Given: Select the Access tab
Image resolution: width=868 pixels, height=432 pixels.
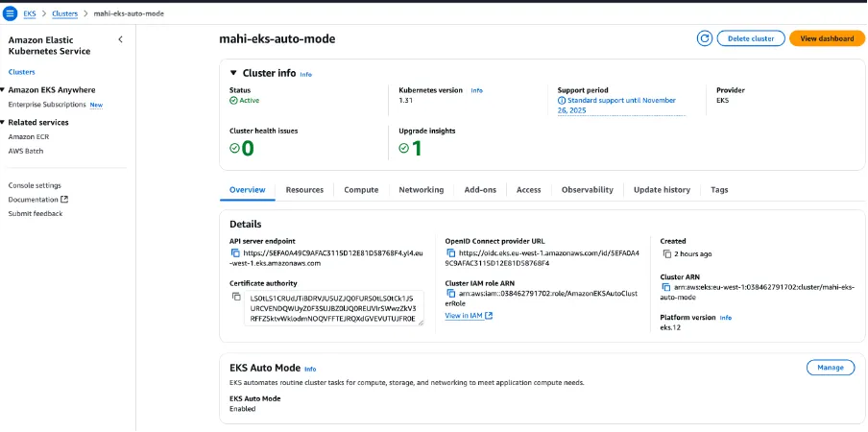Looking at the screenshot, I should [x=529, y=190].
